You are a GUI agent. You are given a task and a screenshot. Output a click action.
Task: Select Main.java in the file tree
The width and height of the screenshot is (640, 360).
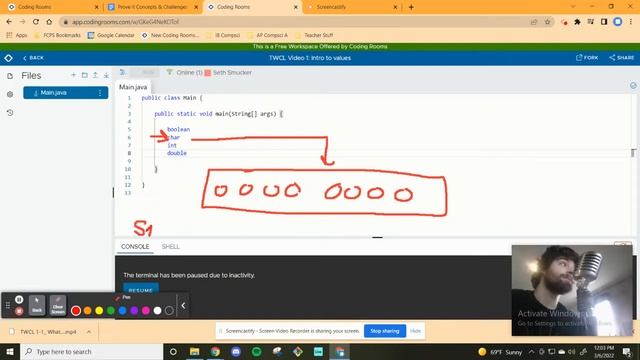click(65, 93)
